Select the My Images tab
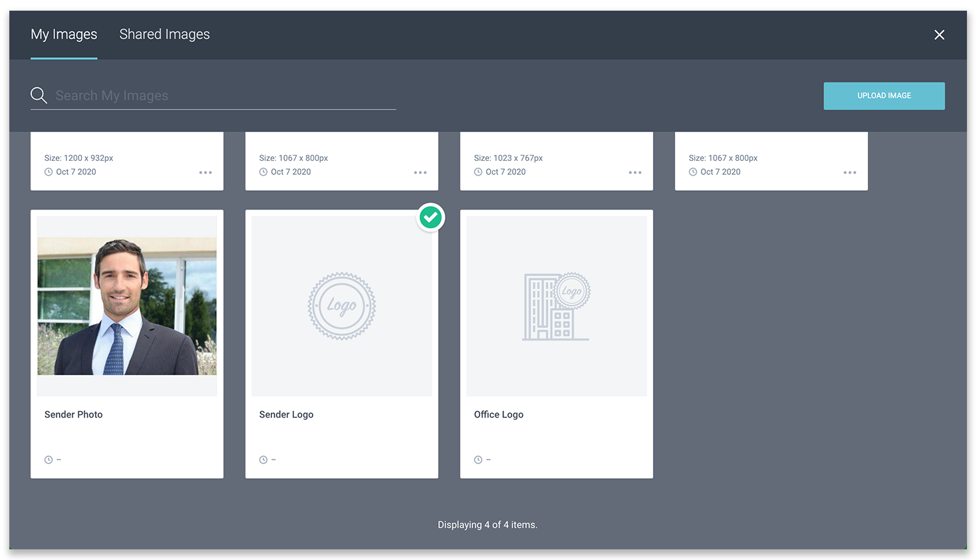977x560 pixels. 64,35
